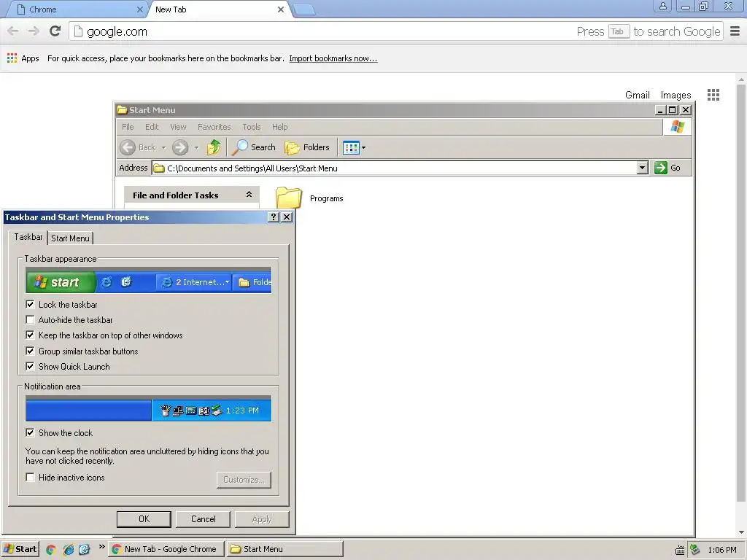Click the Views icon in Explorer toolbar
The width and height of the screenshot is (747, 560).
pyautogui.click(x=351, y=147)
